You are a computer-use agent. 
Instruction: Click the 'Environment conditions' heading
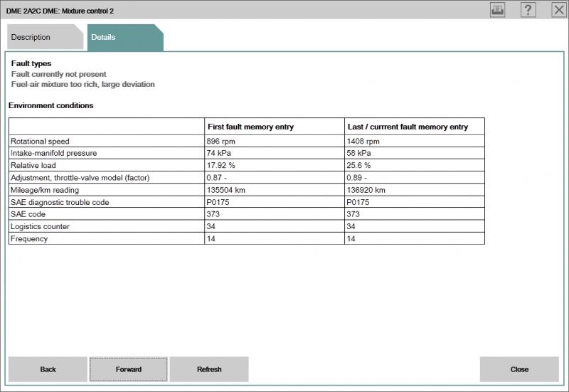pos(50,105)
